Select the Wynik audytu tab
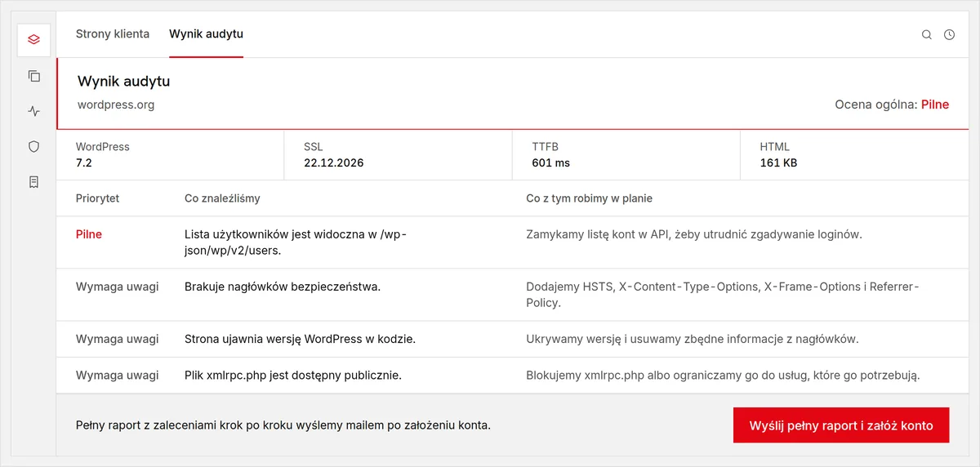This screenshot has width=980, height=467. pos(207,34)
